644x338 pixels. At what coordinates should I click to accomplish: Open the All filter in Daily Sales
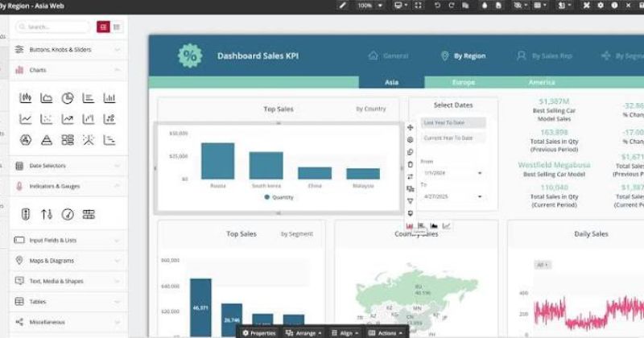click(543, 265)
